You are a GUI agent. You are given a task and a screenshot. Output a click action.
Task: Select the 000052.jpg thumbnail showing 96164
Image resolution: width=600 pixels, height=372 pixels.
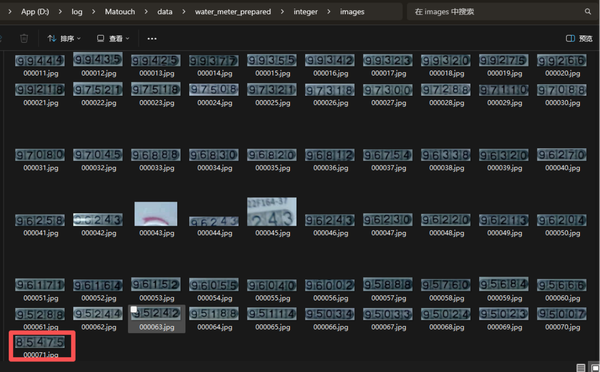click(98, 285)
